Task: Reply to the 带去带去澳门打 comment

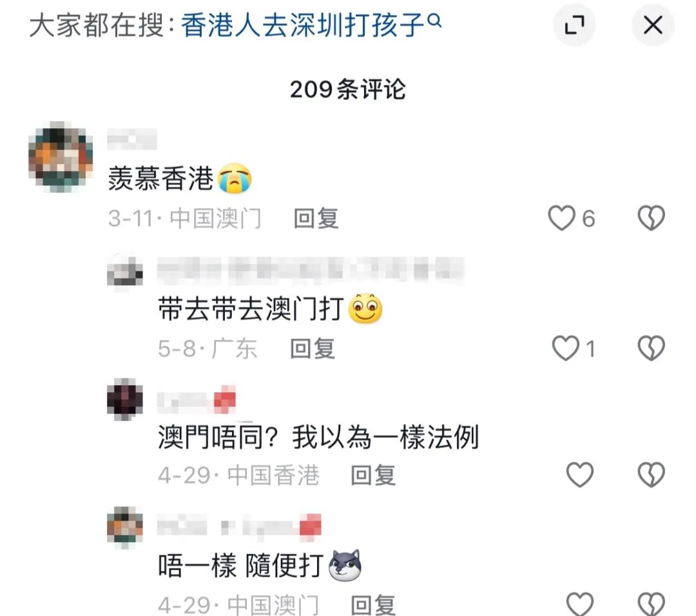Action: [x=313, y=349]
